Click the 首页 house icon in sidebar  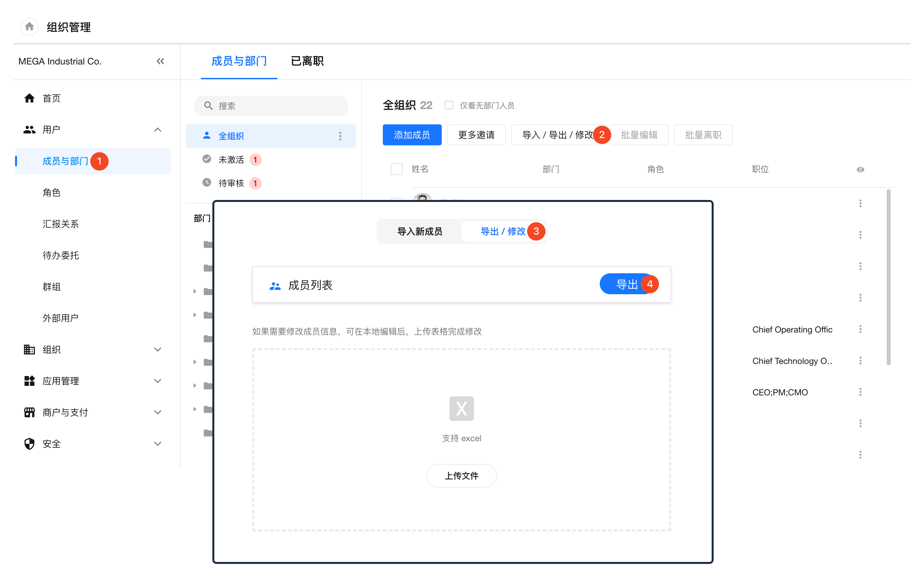pyautogui.click(x=29, y=98)
